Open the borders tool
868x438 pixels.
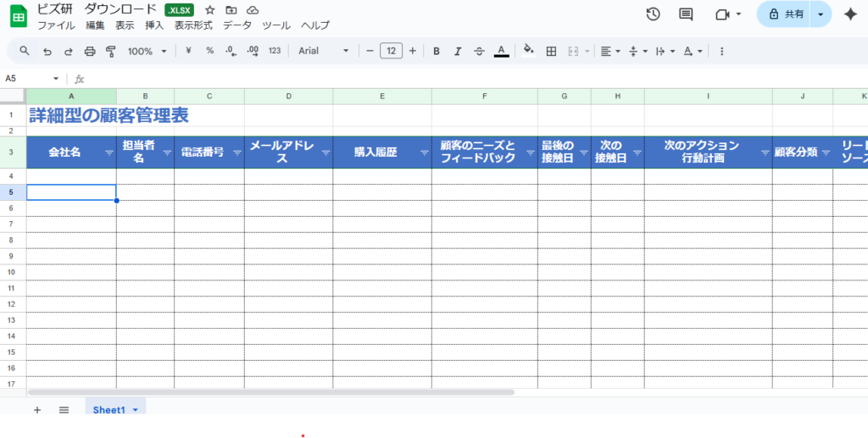551,51
